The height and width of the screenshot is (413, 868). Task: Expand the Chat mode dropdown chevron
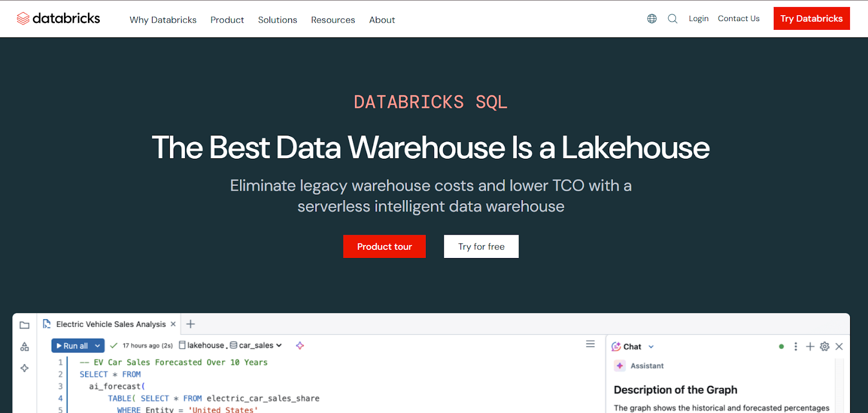pos(651,347)
